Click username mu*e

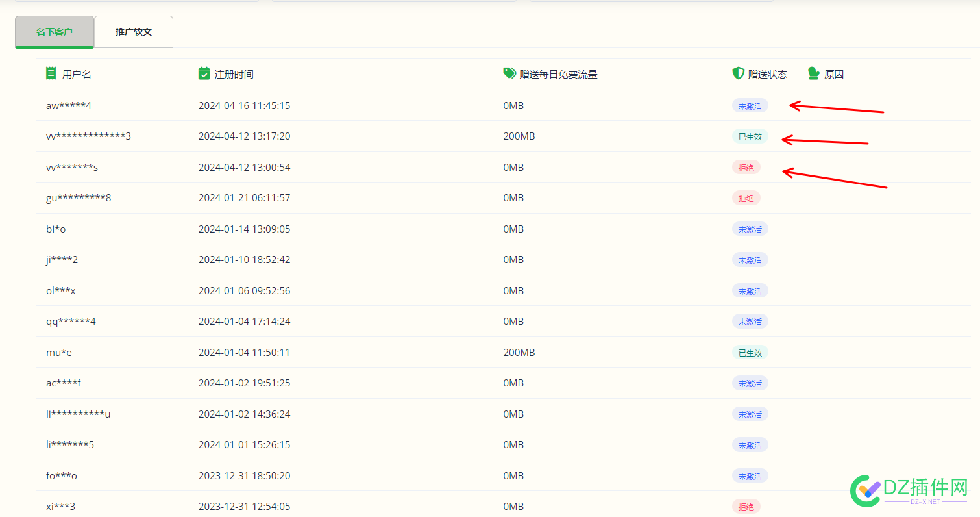59,352
